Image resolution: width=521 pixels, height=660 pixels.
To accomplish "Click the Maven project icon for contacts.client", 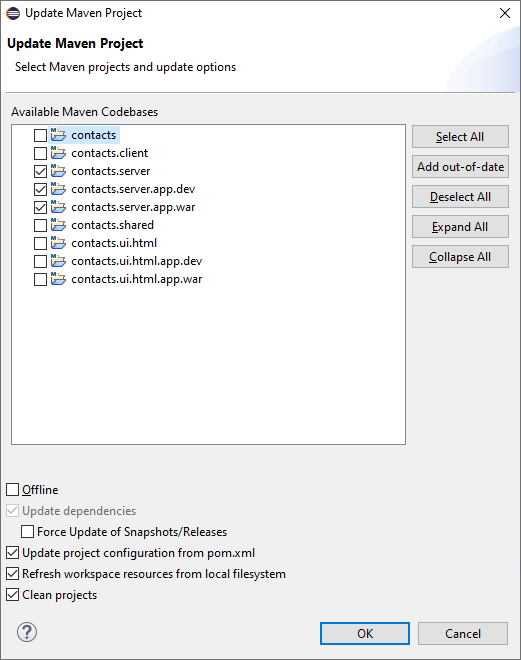I will tap(58, 153).
